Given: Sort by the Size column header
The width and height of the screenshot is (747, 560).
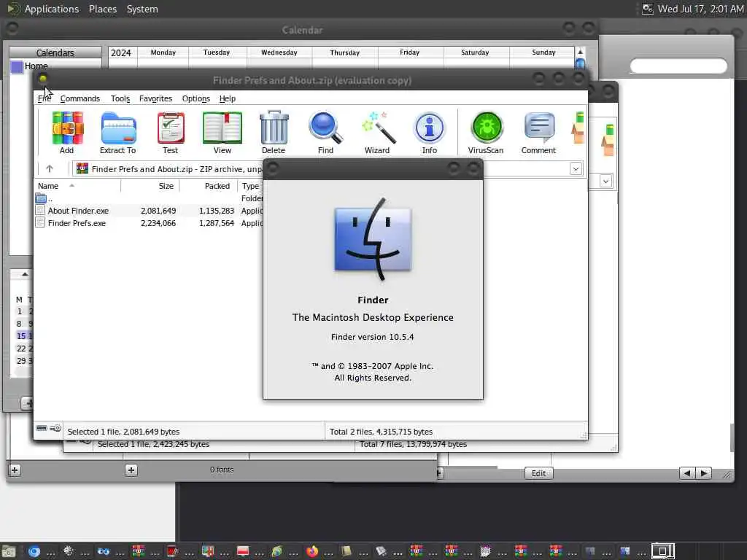Looking at the screenshot, I should [150, 186].
